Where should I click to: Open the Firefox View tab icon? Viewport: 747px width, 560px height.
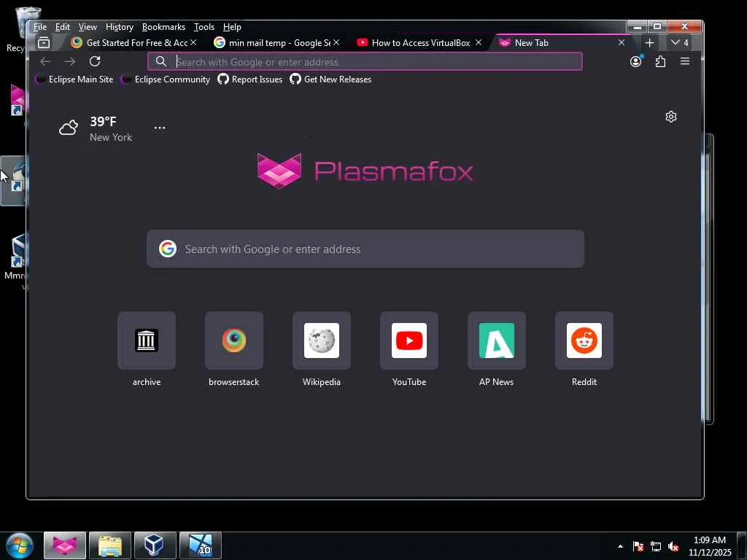(x=43, y=43)
